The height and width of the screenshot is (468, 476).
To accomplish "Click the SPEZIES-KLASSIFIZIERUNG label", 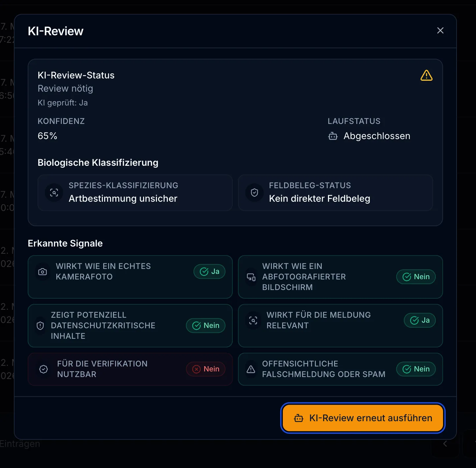I will (x=123, y=186).
